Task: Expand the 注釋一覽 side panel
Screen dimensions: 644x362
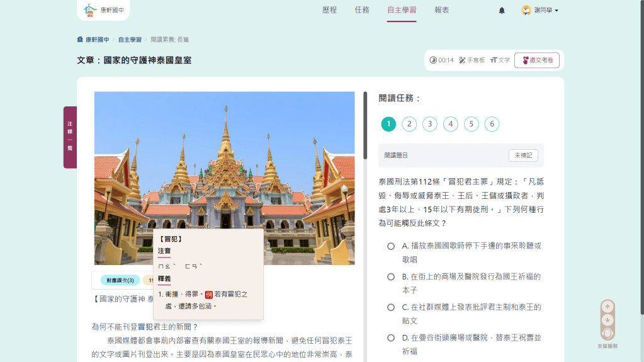Action: [x=70, y=137]
